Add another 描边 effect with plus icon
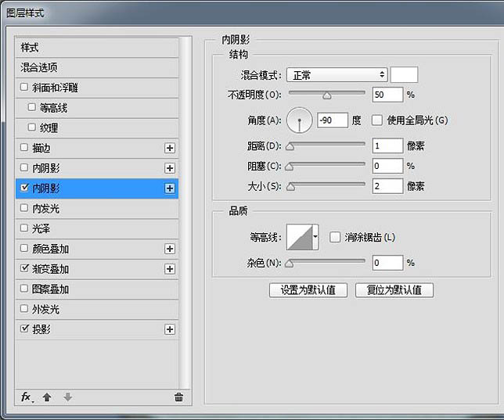This screenshot has height=420, width=504. click(170, 148)
